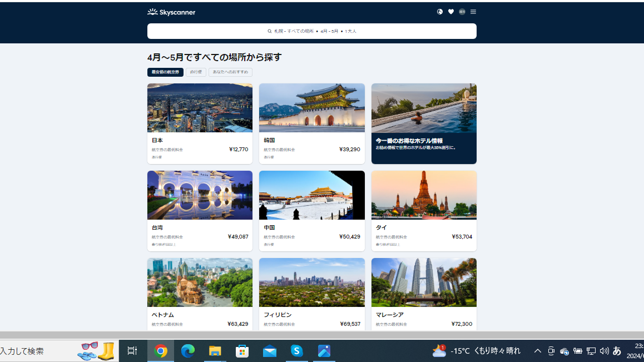Click the Skyscanner logo
The image size is (644, 362).
click(x=171, y=12)
